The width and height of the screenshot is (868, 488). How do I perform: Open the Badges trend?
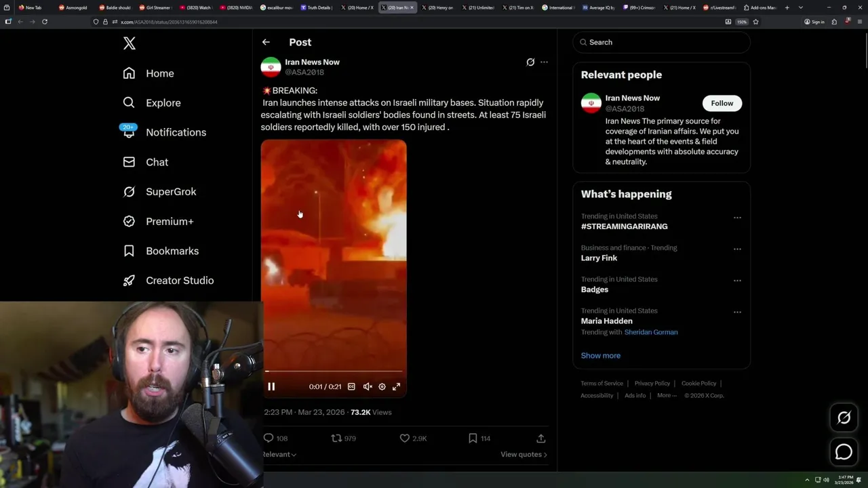pos(595,289)
